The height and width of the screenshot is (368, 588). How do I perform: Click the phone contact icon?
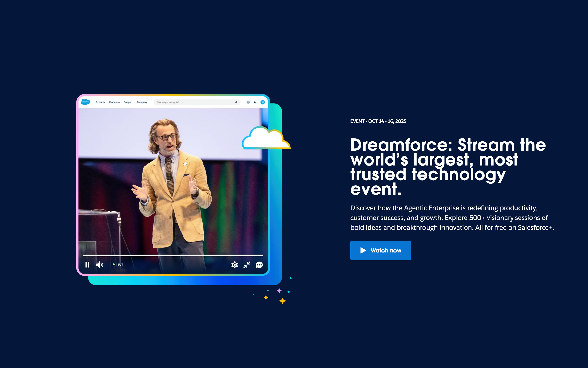point(255,102)
